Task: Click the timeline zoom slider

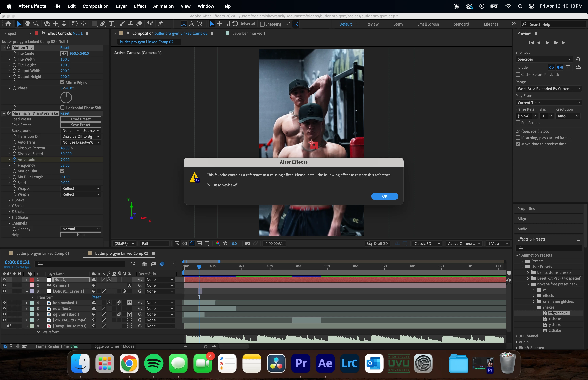Action: click(x=206, y=347)
